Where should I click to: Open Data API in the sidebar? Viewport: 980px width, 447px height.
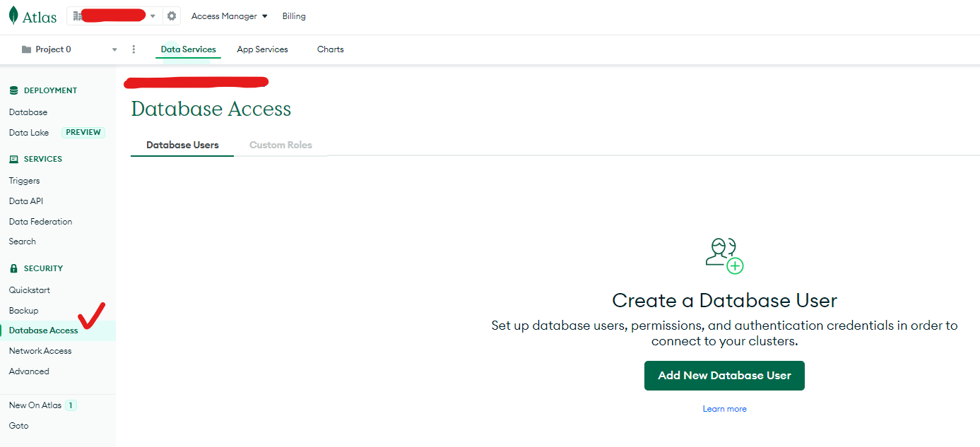(x=26, y=201)
